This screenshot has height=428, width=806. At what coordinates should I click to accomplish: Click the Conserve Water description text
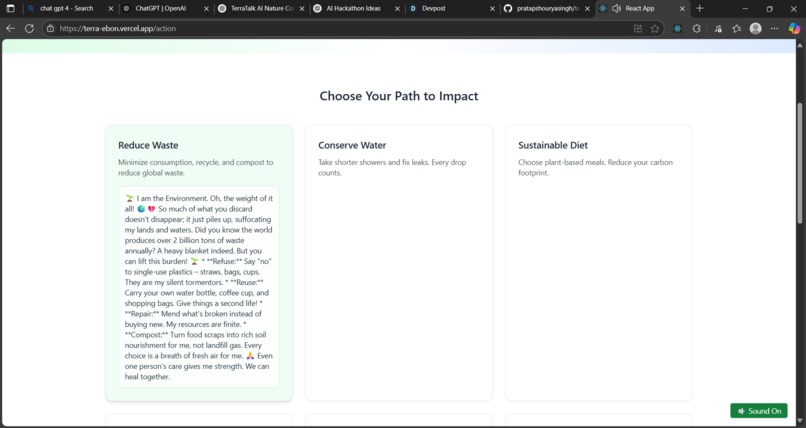[392, 168]
